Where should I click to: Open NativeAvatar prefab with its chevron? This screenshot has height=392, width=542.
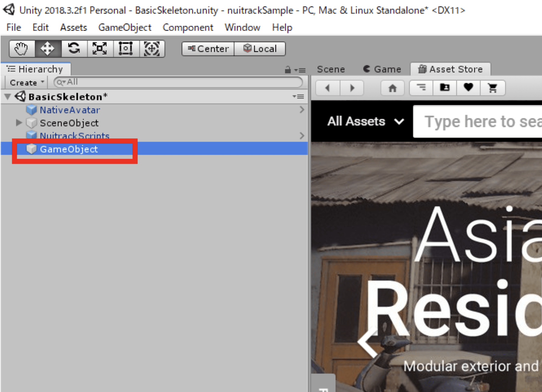[x=302, y=110]
